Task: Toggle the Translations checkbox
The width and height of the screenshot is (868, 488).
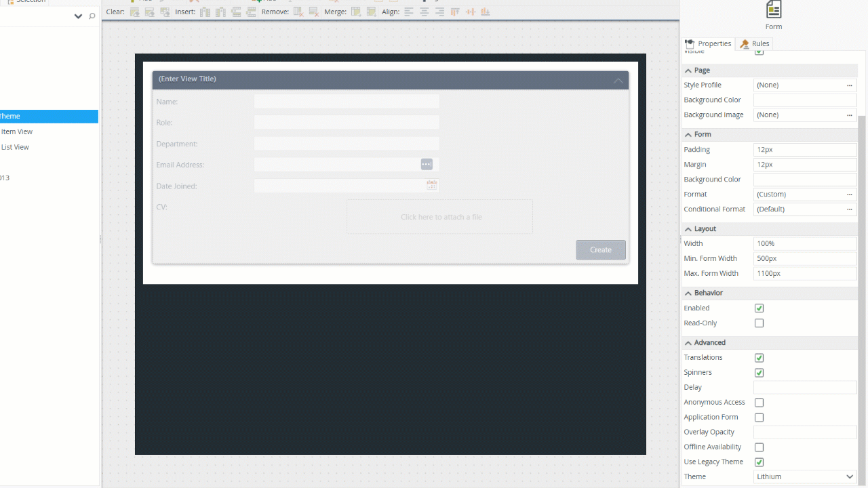Action: [759, 358]
